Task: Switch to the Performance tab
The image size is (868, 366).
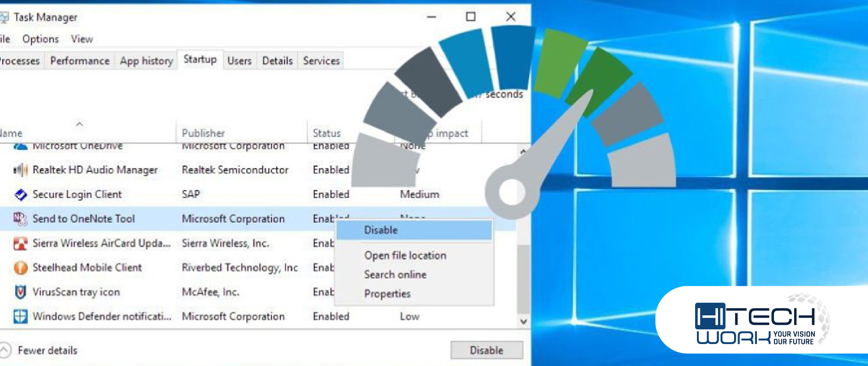Action: 80,61
